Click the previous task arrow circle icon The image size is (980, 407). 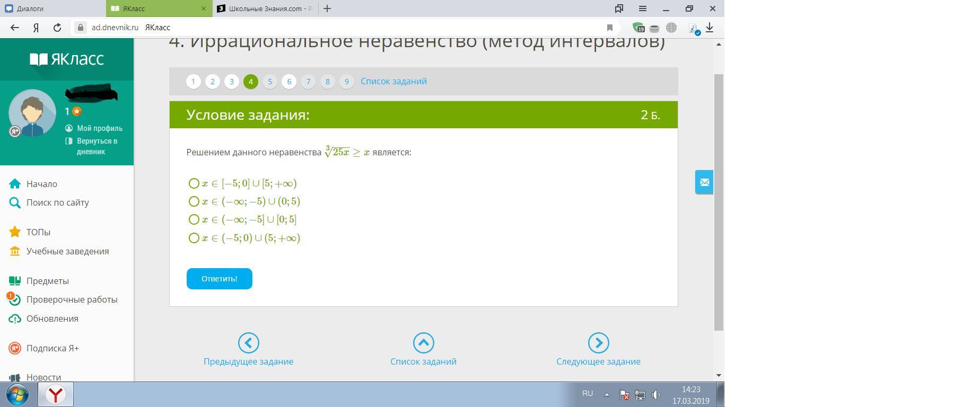pos(249,343)
